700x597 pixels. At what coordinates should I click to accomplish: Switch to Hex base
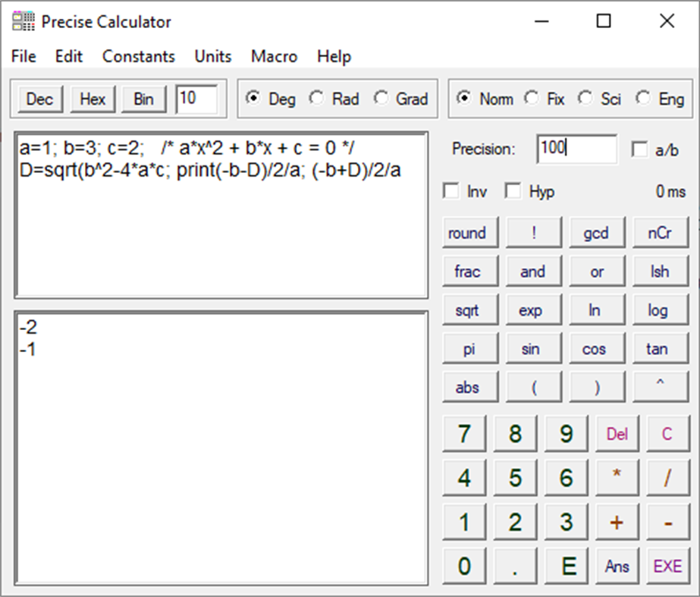(x=92, y=99)
